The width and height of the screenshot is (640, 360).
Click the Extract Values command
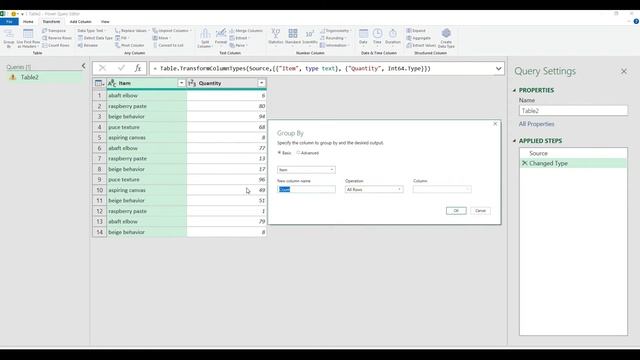point(421,45)
